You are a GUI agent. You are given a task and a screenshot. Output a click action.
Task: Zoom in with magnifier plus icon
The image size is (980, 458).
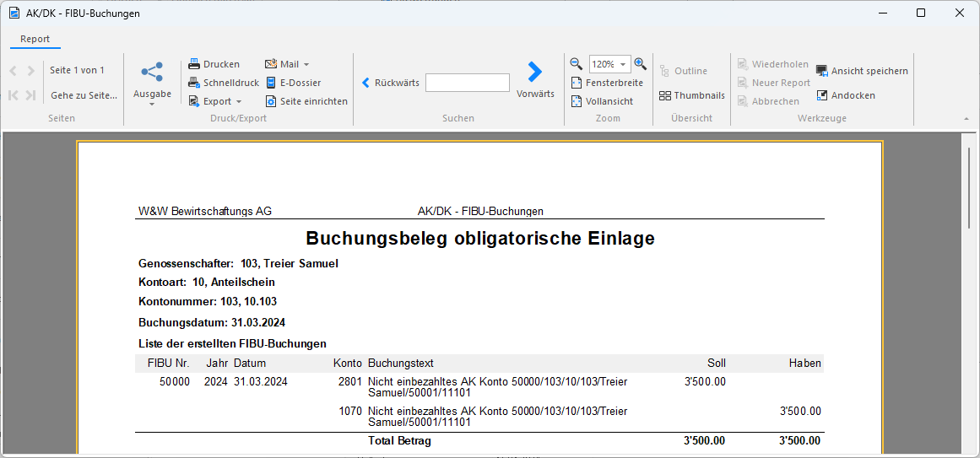click(640, 63)
